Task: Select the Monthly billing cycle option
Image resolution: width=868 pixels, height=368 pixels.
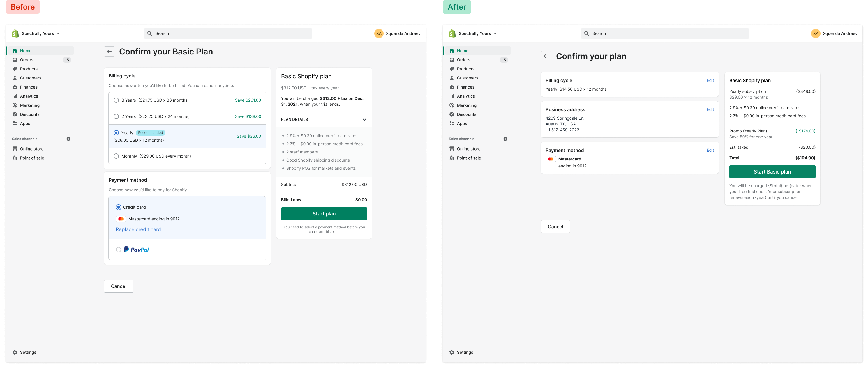Action: (x=116, y=156)
